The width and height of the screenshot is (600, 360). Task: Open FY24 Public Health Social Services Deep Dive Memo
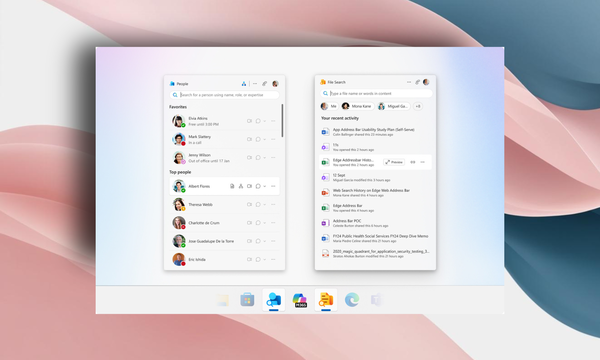click(375, 238)
